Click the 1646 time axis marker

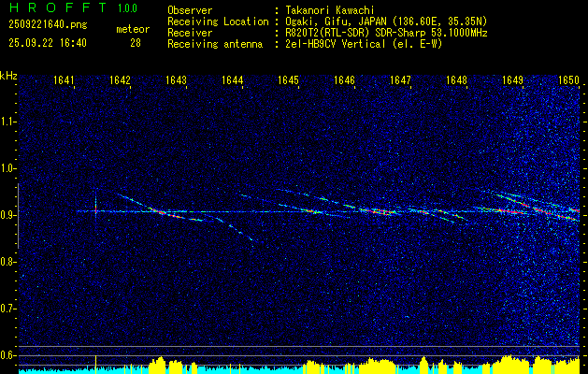point(344,80)
